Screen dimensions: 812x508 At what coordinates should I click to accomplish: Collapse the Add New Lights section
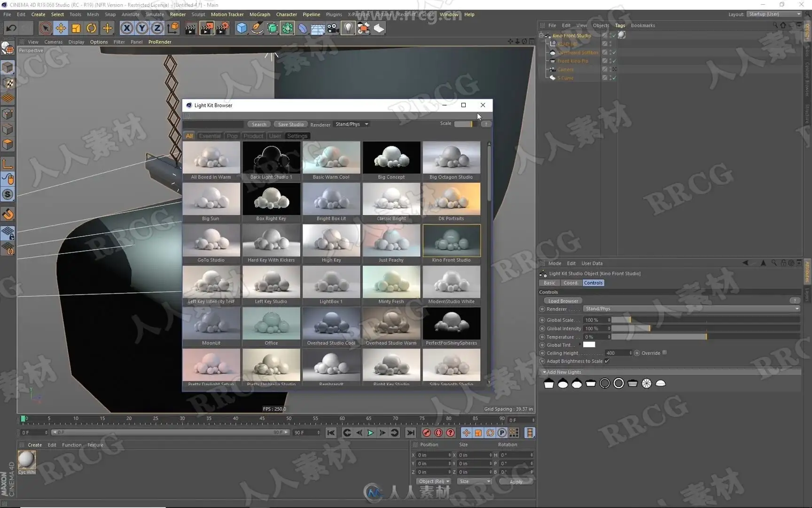click(x=545, y=372)
